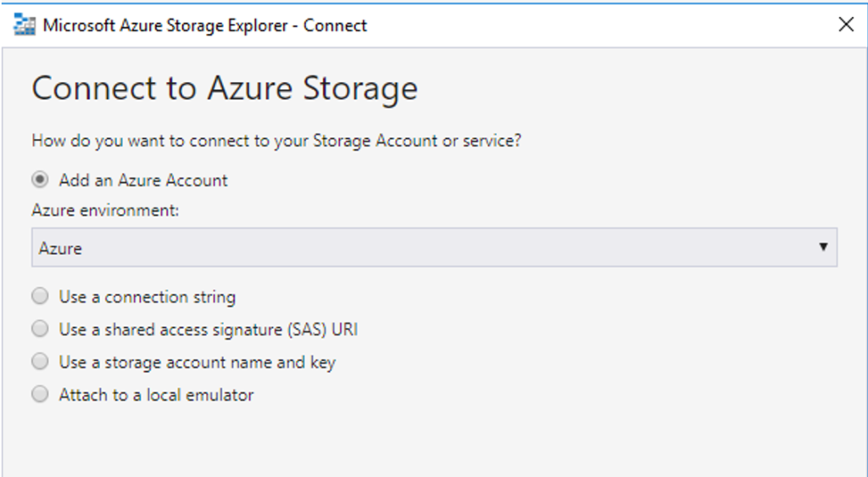Image resolution: width=868 pixels, height=477 pixels.
Task: Click the "How do you want to connect" question text
Action: pyautogui.click(x=276, y=141)
